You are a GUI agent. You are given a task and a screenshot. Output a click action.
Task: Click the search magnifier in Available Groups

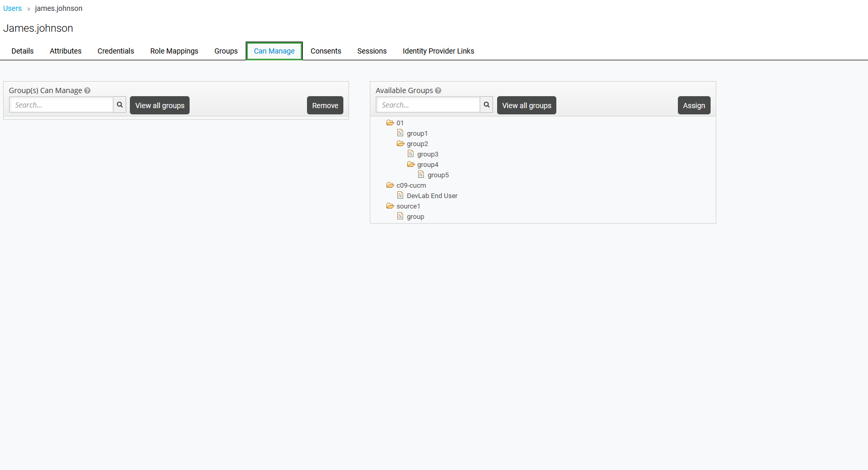(x=486, y=105)
